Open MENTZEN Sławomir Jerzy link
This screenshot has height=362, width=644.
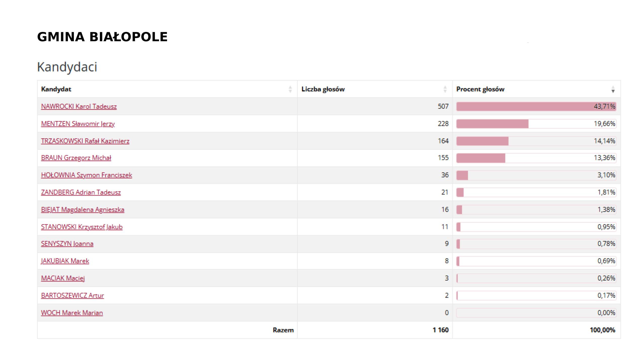(78, 124)
